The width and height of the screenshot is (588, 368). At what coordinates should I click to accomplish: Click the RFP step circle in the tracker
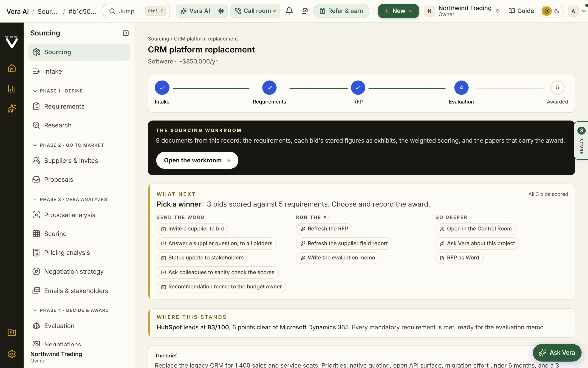coord(358,88)
